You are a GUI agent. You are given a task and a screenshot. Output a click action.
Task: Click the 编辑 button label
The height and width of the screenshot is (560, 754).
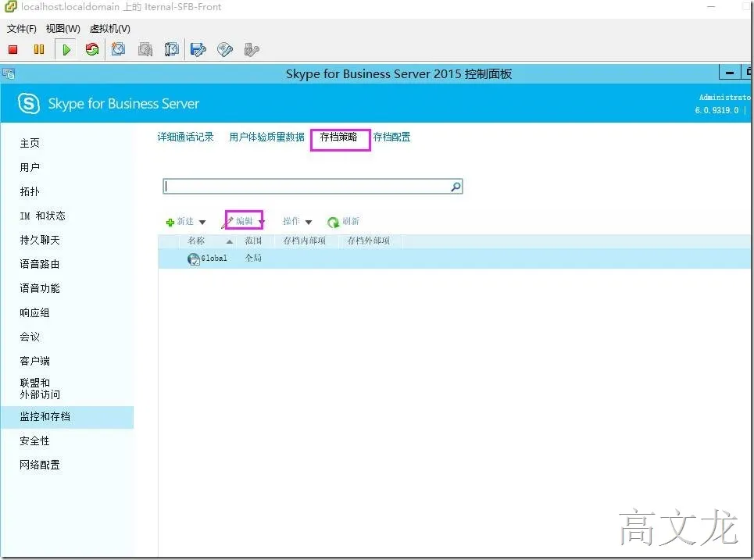click(245, 221)
